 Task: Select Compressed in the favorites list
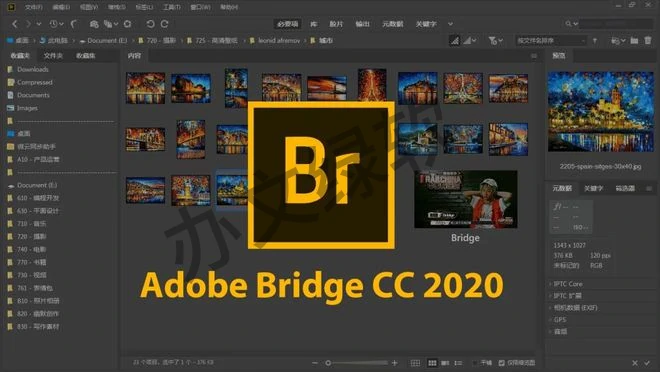click(x=35, y=82)
